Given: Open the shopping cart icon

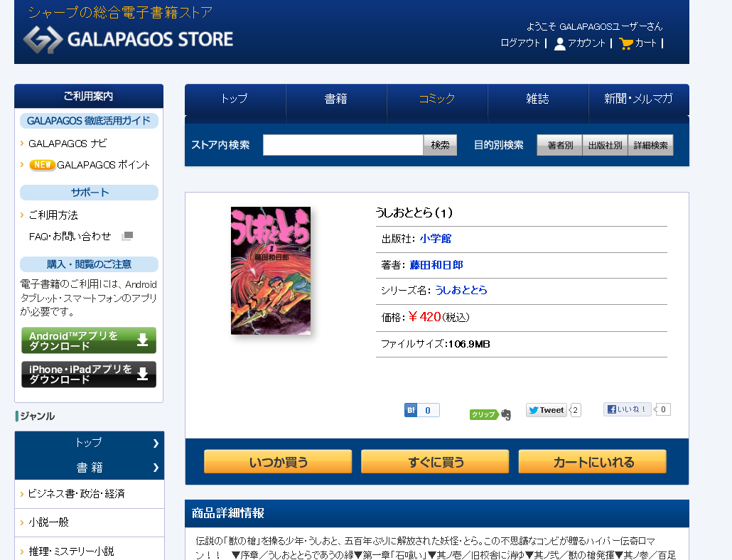Looking at the screenshot, I should pos(625,43).
